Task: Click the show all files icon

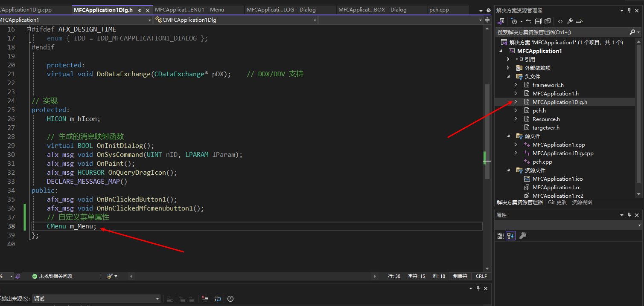Action: click(548, 21)
